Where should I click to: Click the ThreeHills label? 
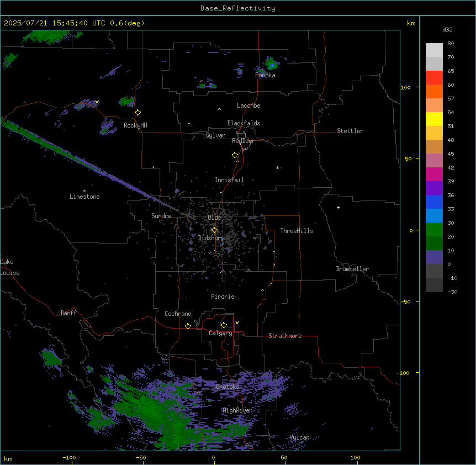297,231
